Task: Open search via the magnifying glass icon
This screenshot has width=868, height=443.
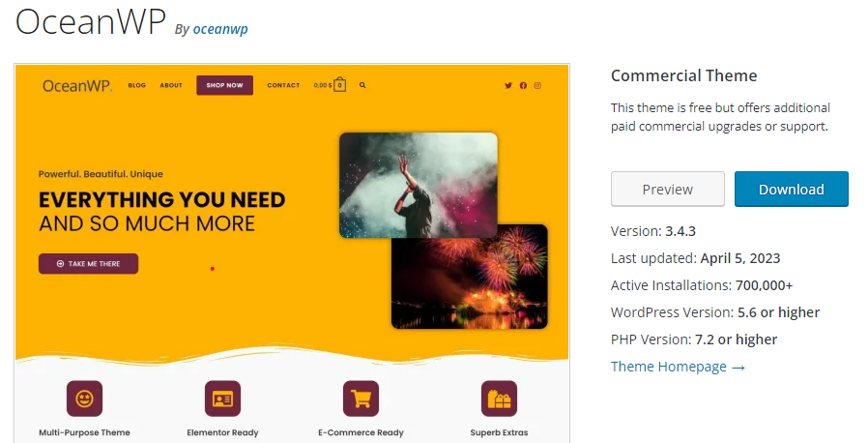Action: 362,85
